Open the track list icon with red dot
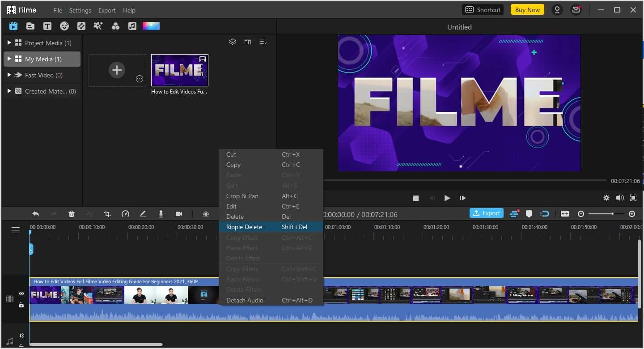The width and height of the screenshot is (644, 349). tap(514, 214)
